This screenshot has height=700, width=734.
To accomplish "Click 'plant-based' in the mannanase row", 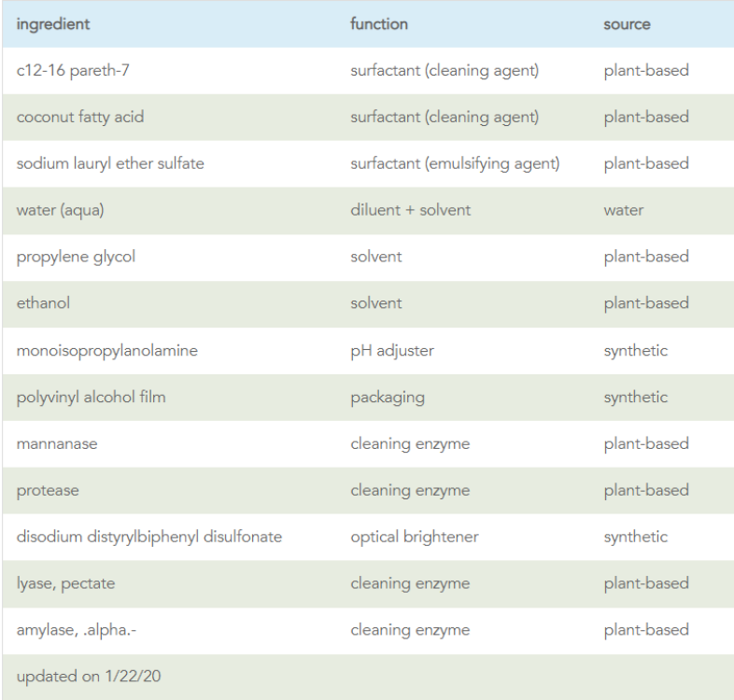I will click(x=646, y=444).
